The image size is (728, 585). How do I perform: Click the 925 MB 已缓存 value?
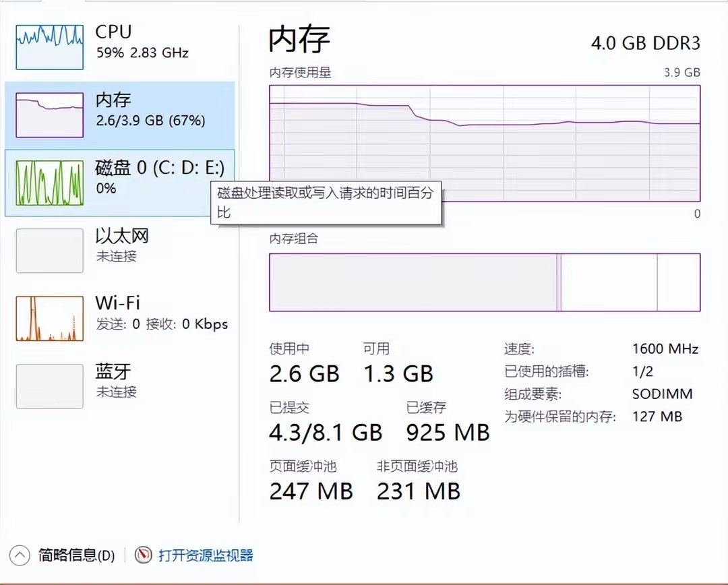[448, 432]
